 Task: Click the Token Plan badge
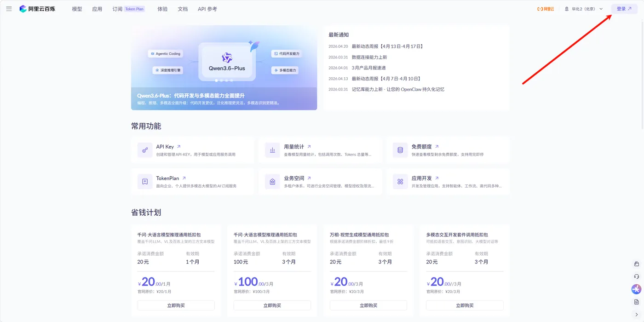tap(134, 9)
